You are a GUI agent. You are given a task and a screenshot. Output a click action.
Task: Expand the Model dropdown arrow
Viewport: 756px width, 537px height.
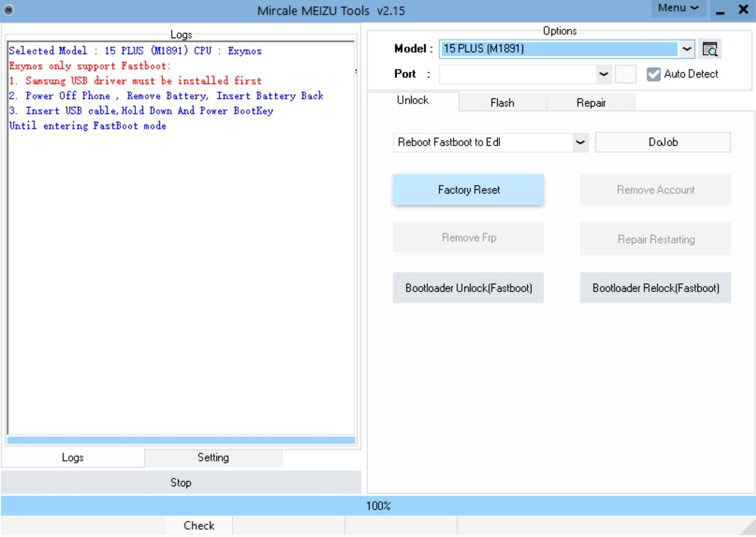click(x=687, y=49)
